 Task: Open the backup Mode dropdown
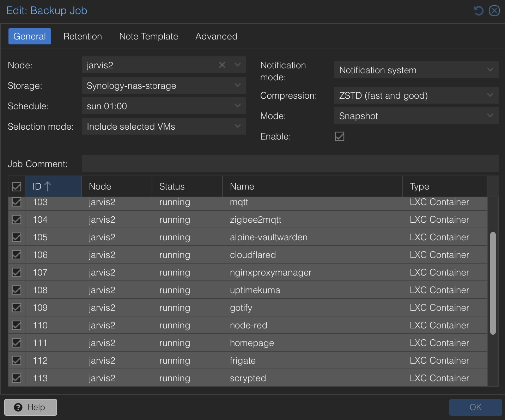490,116
